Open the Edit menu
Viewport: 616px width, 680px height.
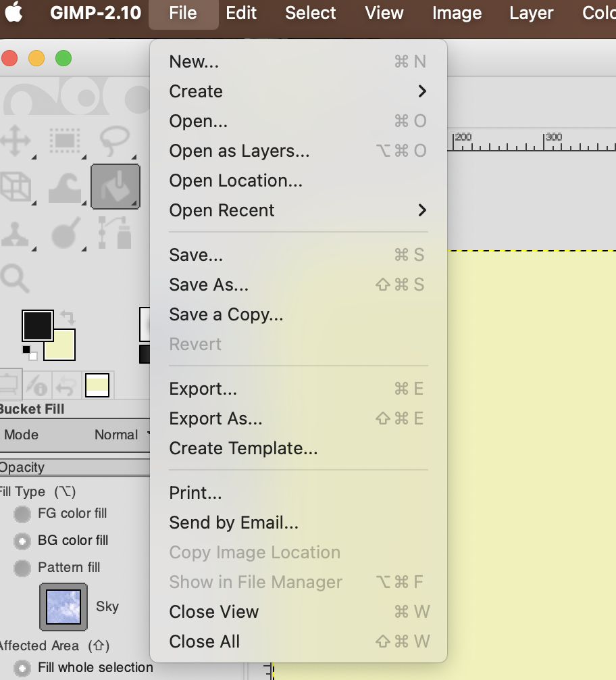tap(241, 14)
